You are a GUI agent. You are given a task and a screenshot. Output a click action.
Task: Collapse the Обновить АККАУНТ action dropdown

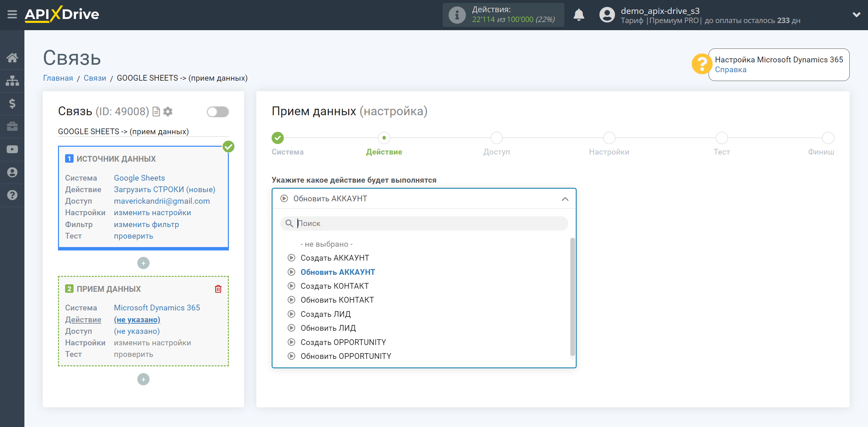(424, 199)
